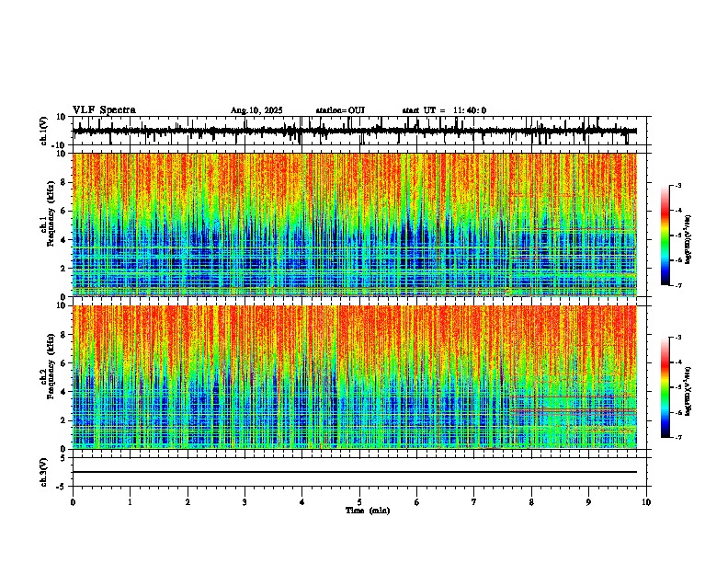
Task: Click time axis tick label "6"
Action: click(416, 502)
